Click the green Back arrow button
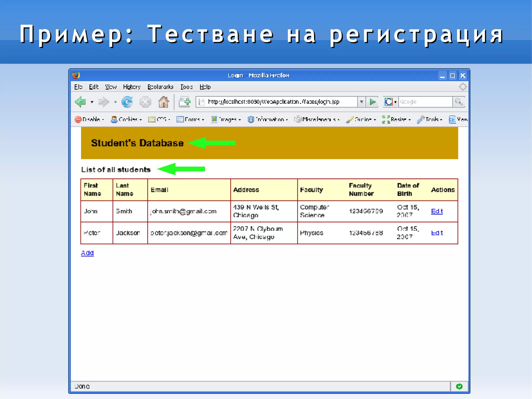The height and width of the screenshot is (399, 532). pyautogui.click(x=80, y=102)
